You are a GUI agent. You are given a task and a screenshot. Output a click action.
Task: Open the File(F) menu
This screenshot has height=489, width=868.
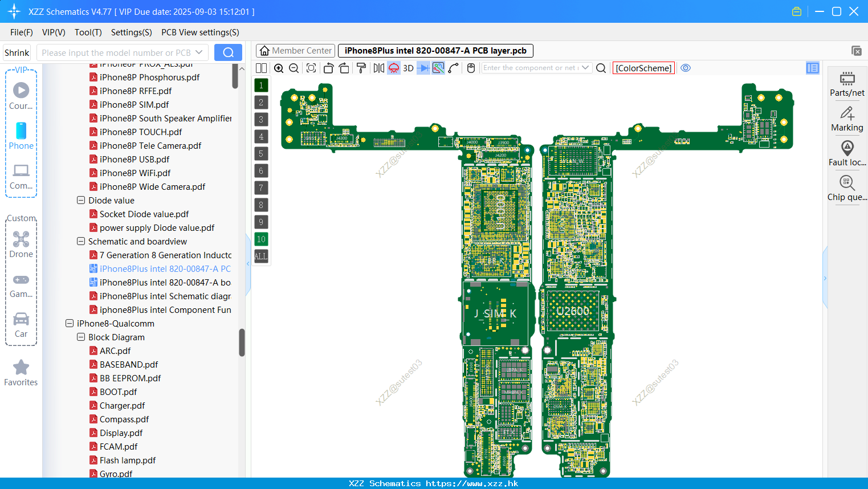[x=22, y=32]
